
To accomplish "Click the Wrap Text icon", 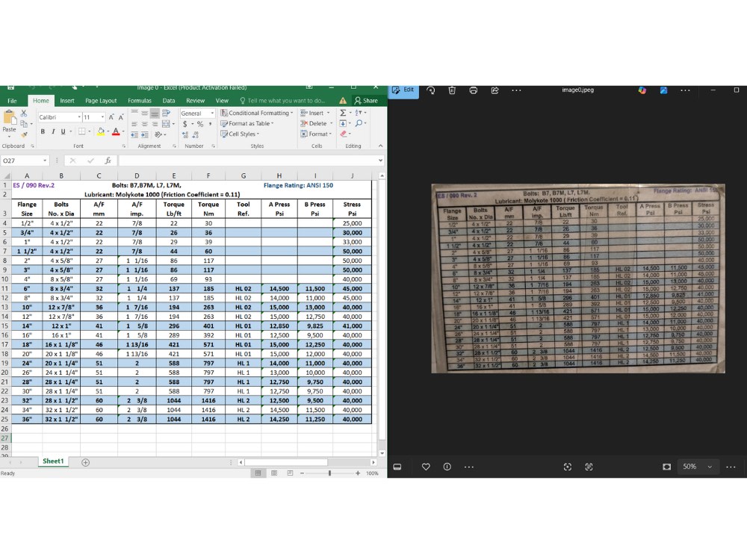I will coord(167,113).
